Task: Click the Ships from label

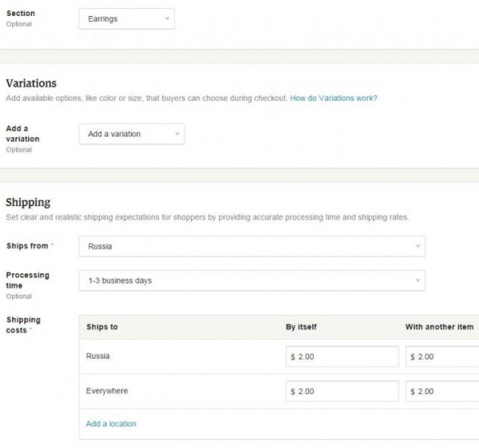Action: [x=27, y=246]
